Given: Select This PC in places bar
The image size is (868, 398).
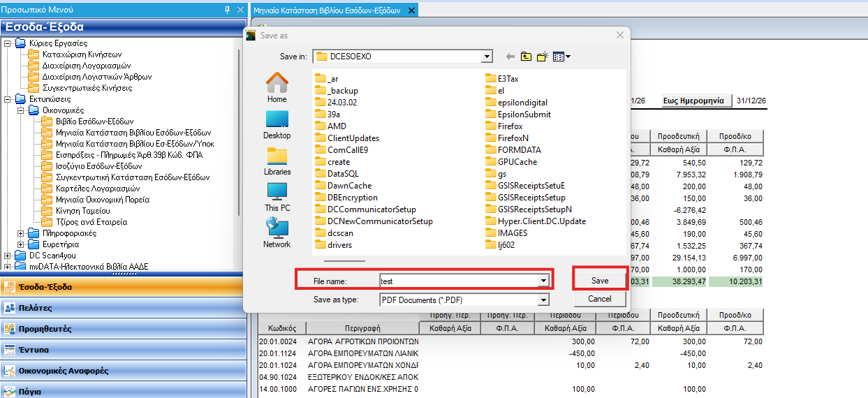Looking at the screenshot, I should (277, 197).
